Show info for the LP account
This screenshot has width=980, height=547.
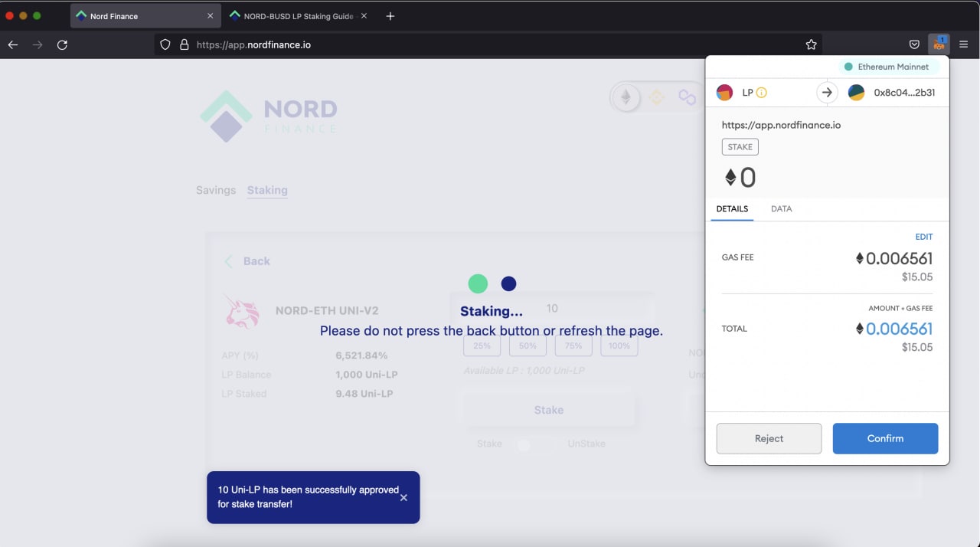pos(762,93)
